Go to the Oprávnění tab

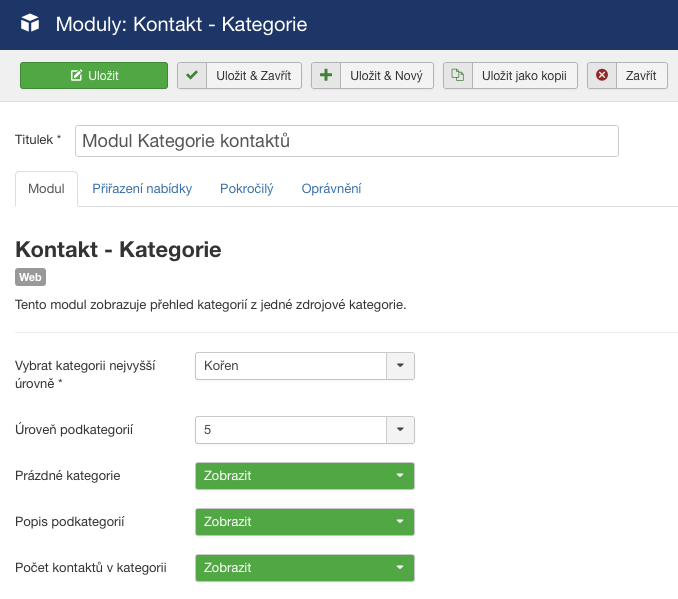point(331,188)
